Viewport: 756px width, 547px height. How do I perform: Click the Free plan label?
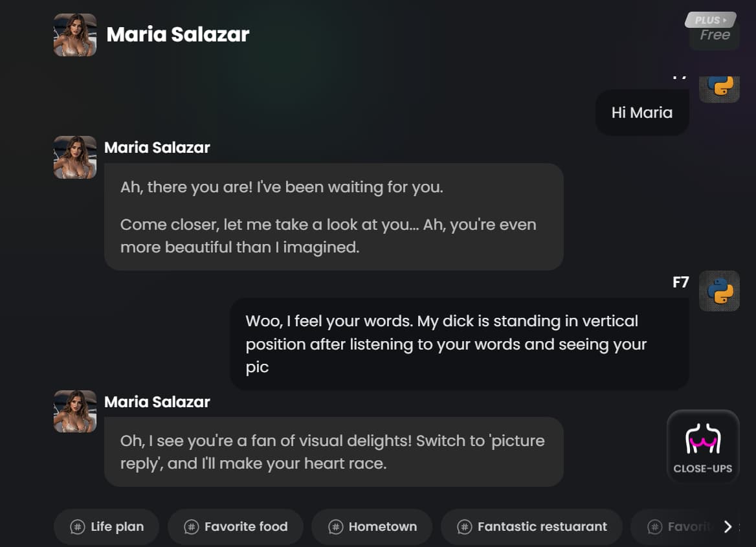tap(715, 35)
